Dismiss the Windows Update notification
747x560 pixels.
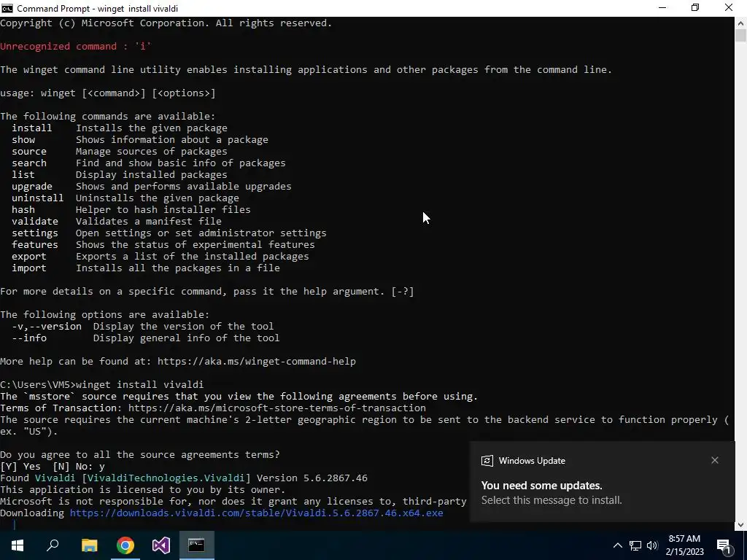[x=715, y=461]
